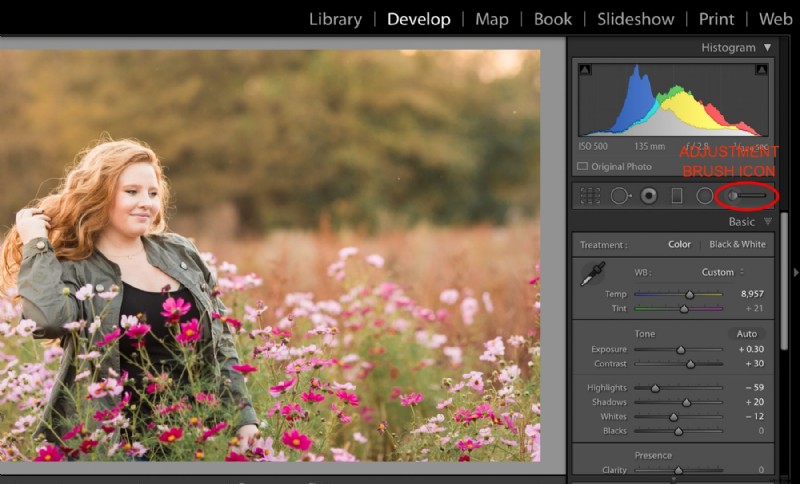This screenshot has width=800, height=484.
Task: Click the Tone section label
Action: [x=644, y=334]
